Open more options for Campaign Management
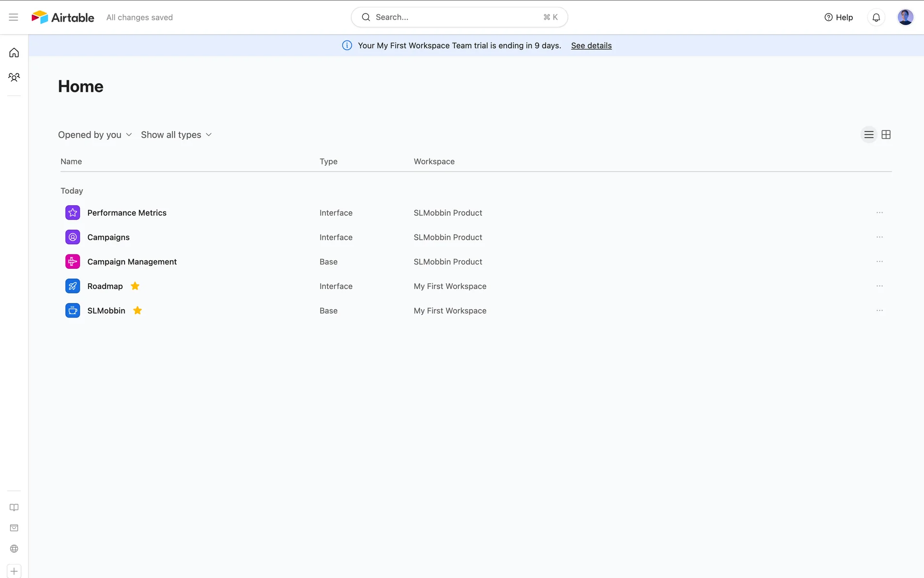 click(x=879, y=262)
